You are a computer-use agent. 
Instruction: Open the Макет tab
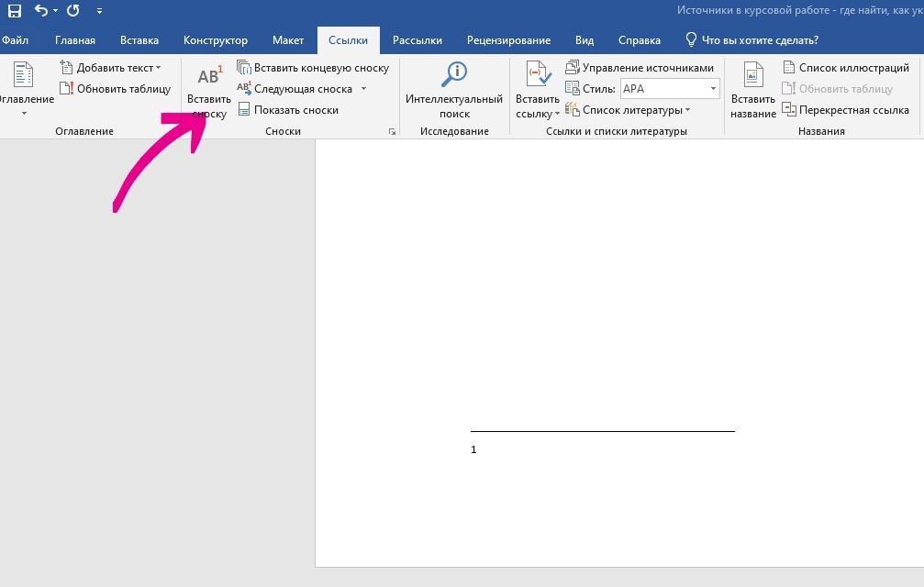[287, 40]
